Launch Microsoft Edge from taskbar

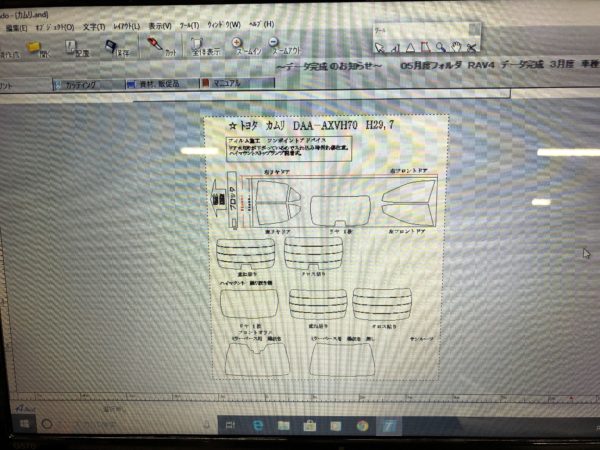coord(258,425)
